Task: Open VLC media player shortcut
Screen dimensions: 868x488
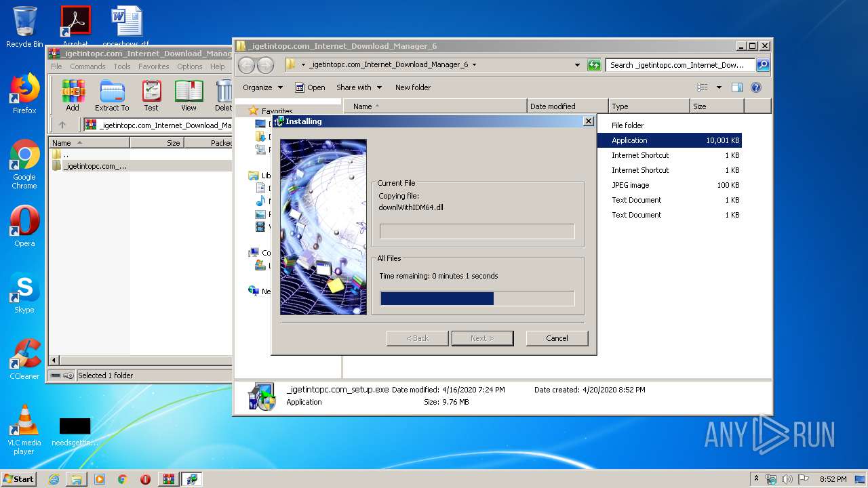Action: tap(24, 430)
